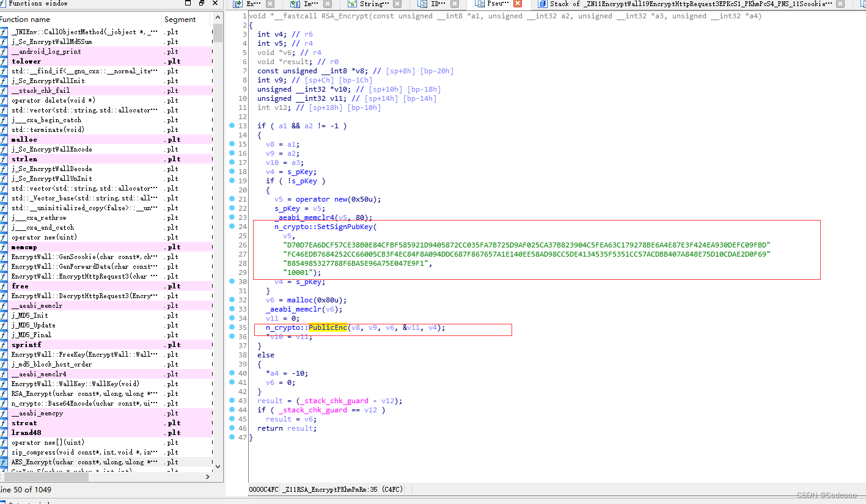Close the Exports tab
Image resolution: width=866 pixels, height=504 pixels.
(x=270, y=4)
